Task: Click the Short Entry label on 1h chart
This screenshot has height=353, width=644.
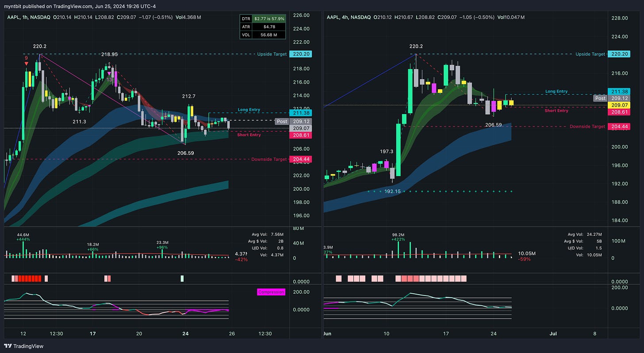Action: [x=249, y=135]
